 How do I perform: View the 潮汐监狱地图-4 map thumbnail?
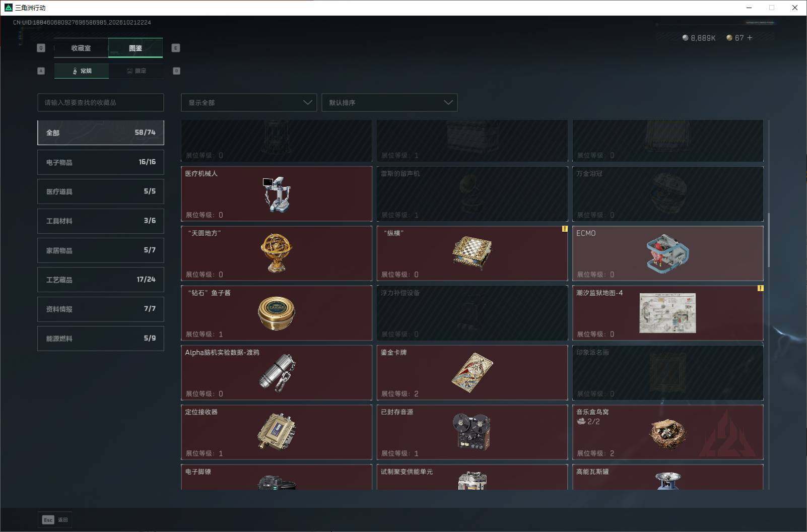coord(667,313)
